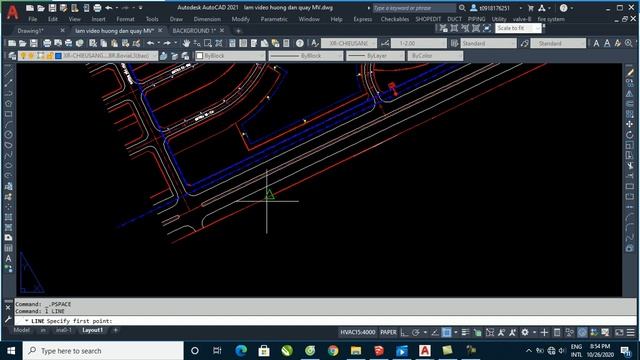Select the Multiline Text A tool
640x360 pixels.
pos(8,259)
